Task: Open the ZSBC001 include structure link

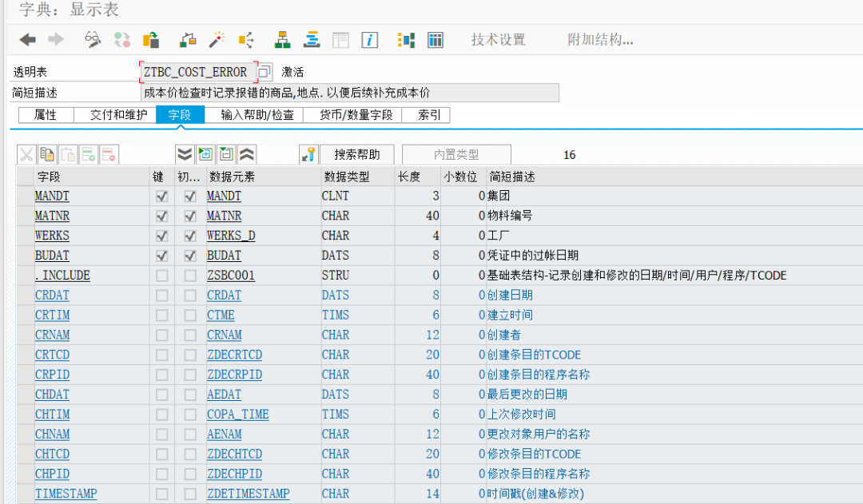Action: [231, 276]
